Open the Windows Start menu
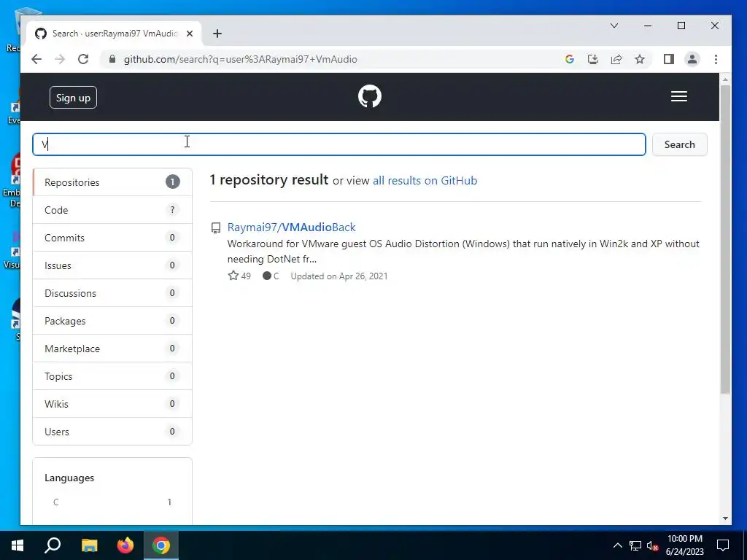Image resolution: width=747 pixels, height=560 pixels. (x=18, y=545)
